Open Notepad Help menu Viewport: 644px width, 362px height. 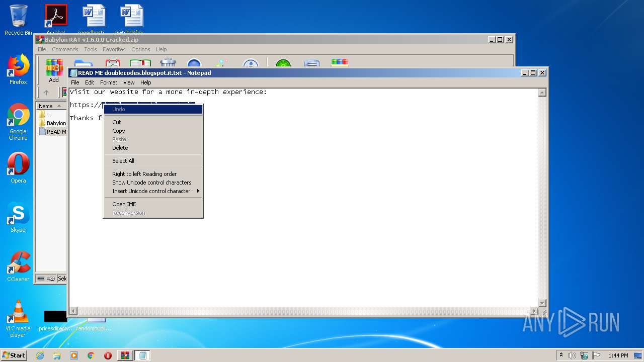[145, 82]
